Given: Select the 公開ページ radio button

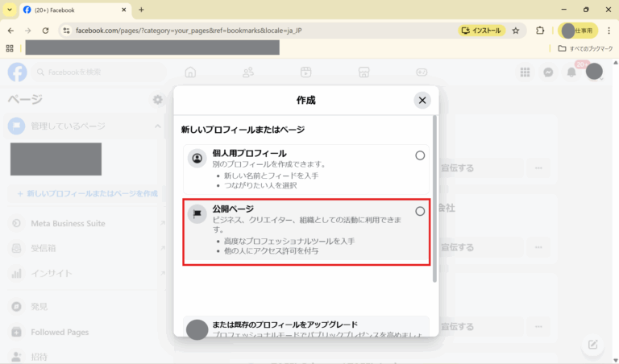Looking at the screenshot, I should click(x=420, y=211).
